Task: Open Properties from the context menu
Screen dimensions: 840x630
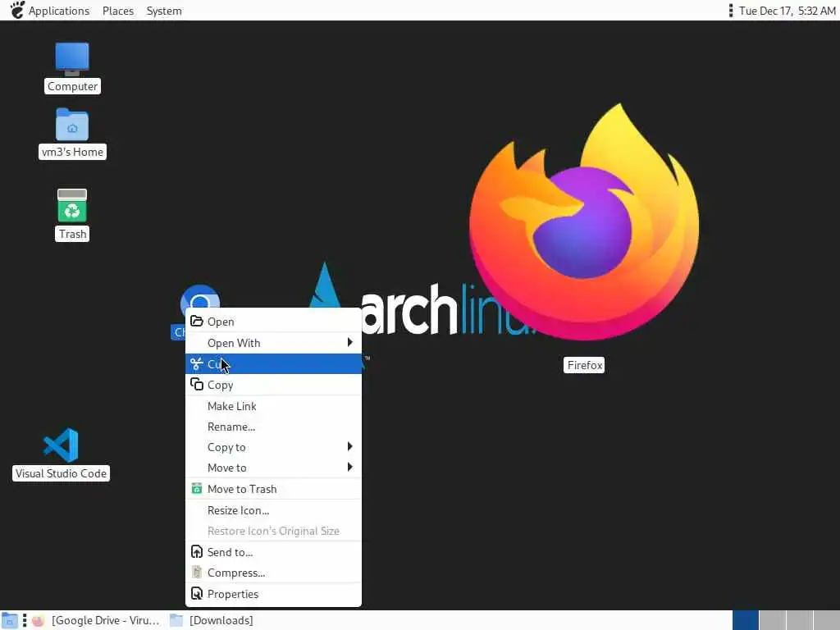Action: click(273, 594)
